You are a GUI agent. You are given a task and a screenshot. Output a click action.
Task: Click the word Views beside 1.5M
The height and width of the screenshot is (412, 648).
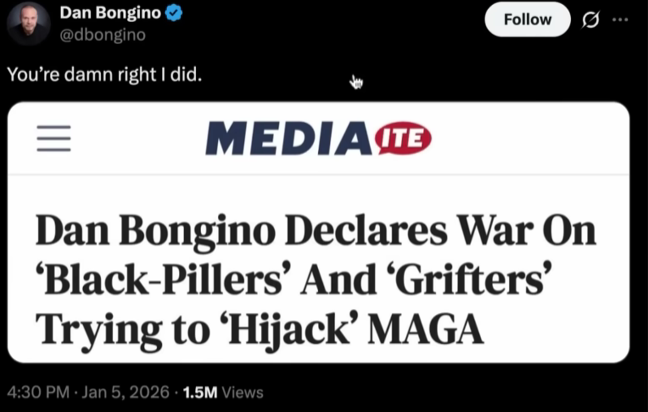coord(243,392)
